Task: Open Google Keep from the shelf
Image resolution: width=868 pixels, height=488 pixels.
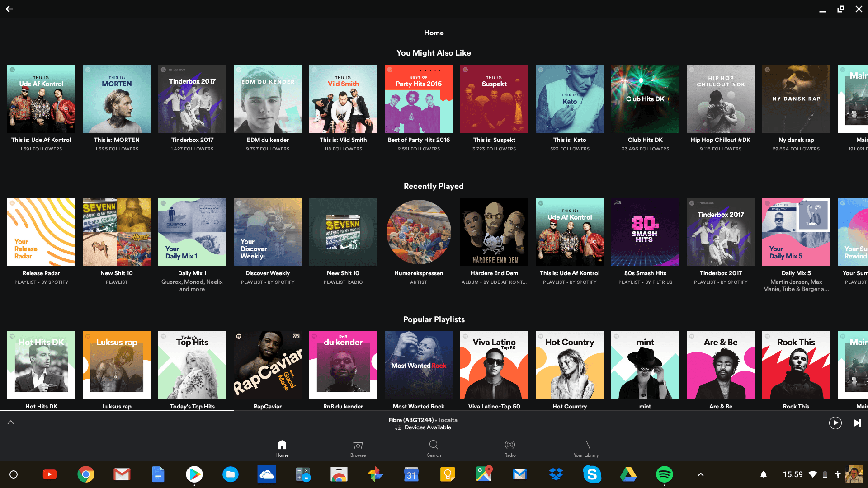Action: click(x=448, y=474)
